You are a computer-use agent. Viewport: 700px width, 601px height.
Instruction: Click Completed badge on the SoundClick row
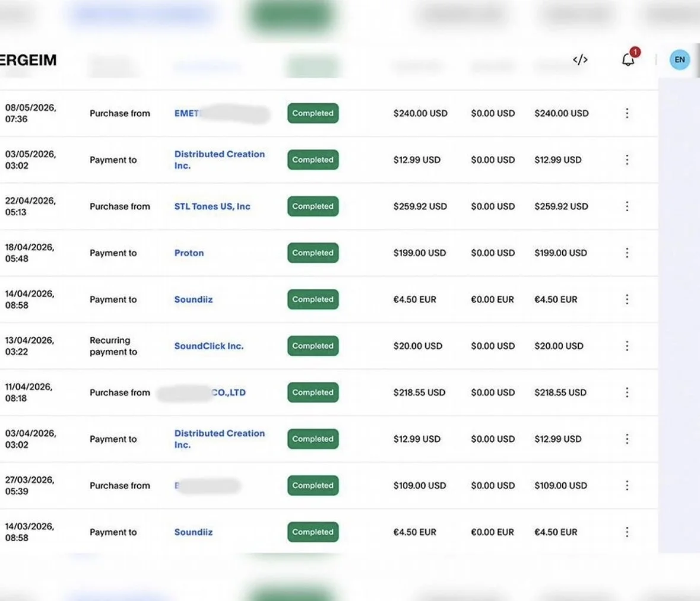[x=313, y=346]
